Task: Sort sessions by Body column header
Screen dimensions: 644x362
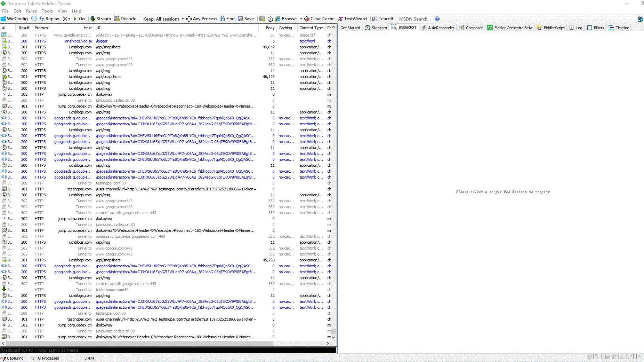Action: pyautogui.click(x=268, y=28)
